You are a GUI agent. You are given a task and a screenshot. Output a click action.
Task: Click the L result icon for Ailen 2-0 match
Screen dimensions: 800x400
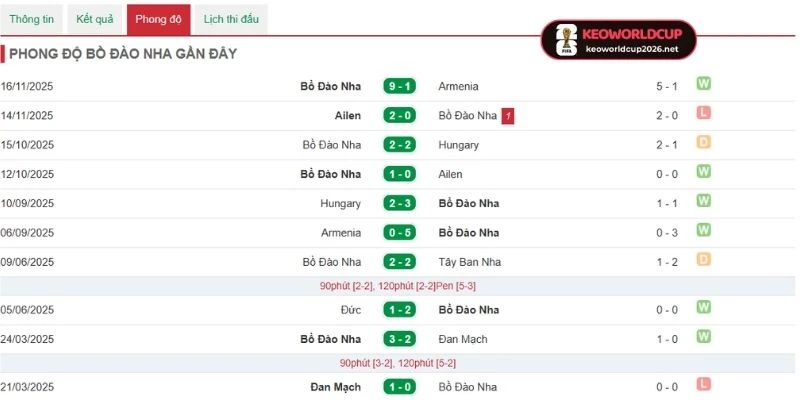pos(703,114)
